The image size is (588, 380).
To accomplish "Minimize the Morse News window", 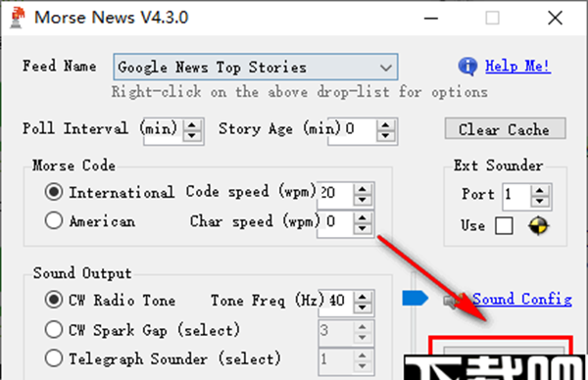I will [x=431, y=18].
